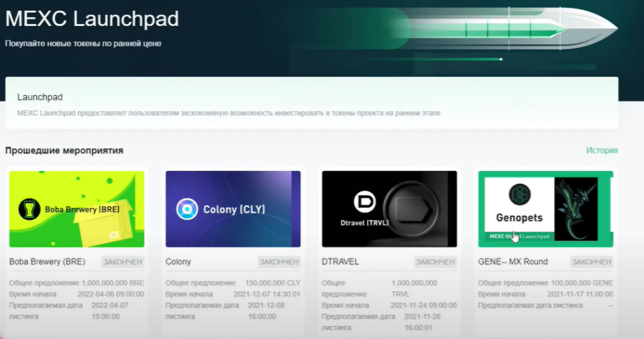This screenshot has width=644, height=339.
Task: Click the Genopets hexagon logo icon
Action: pyautogui.click(x=520, y=194)
